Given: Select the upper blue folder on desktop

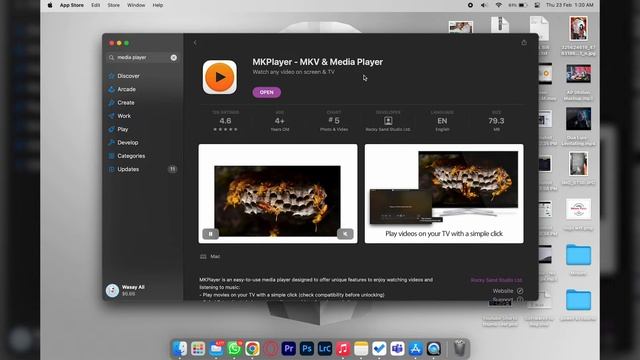Looking at the screenshot, I should 578,255.
